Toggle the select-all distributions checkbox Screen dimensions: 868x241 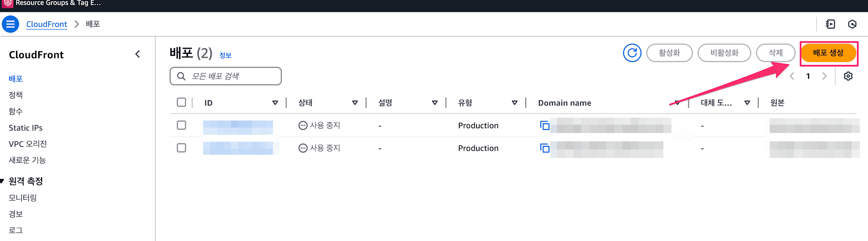click(x=181, y=102)
